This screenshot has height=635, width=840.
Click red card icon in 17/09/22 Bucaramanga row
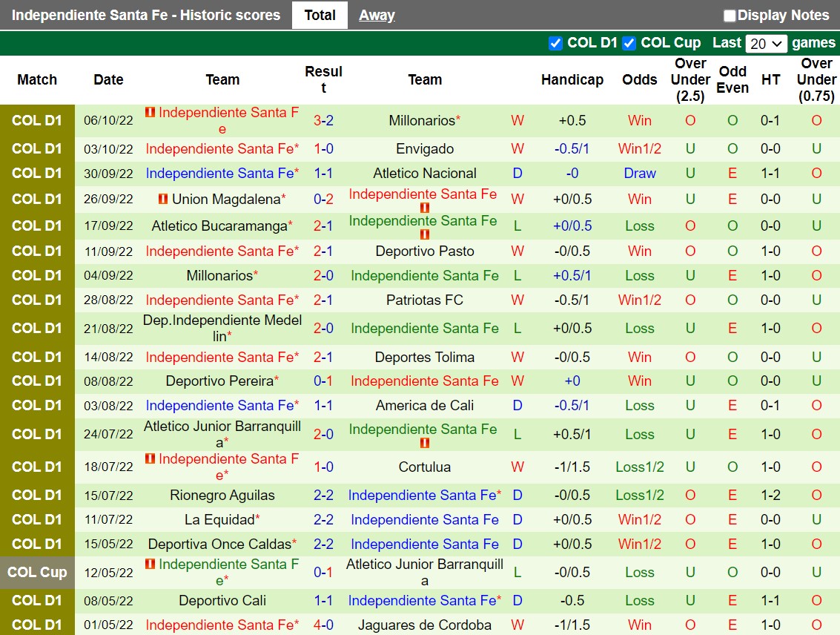(425, 234)
